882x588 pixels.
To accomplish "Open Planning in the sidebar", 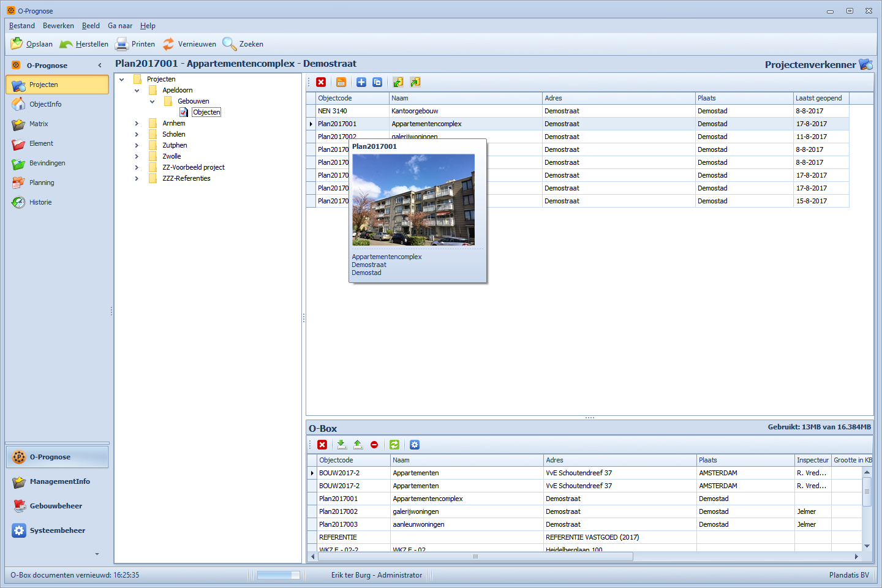I will [57, 183].
